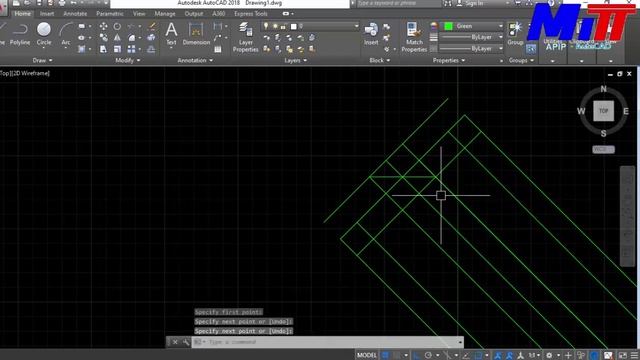640x360 pixels.
Task: Expand the Properties panel
Action: coord(449,60)
